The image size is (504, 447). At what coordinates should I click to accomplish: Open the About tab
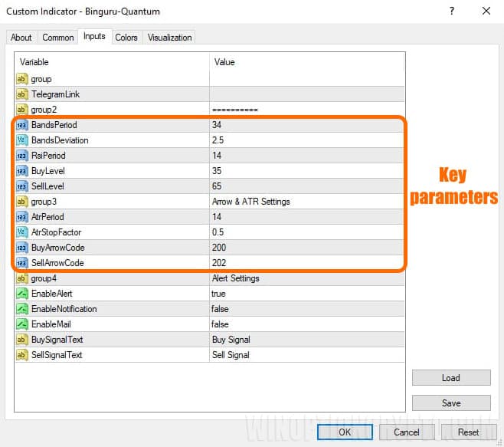(21, 38)
